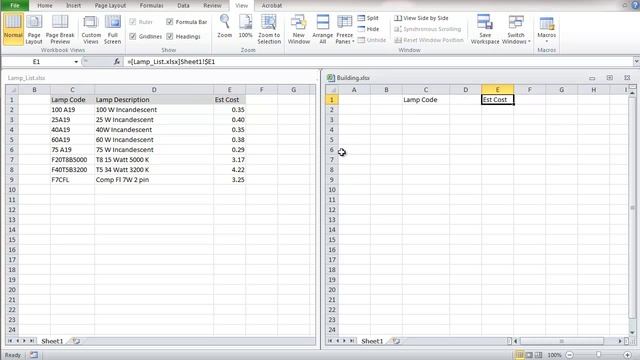The image size is (640, 360).
Task: Select Sheet1 tab in Building.xlsx window
Action: point(372,341)
